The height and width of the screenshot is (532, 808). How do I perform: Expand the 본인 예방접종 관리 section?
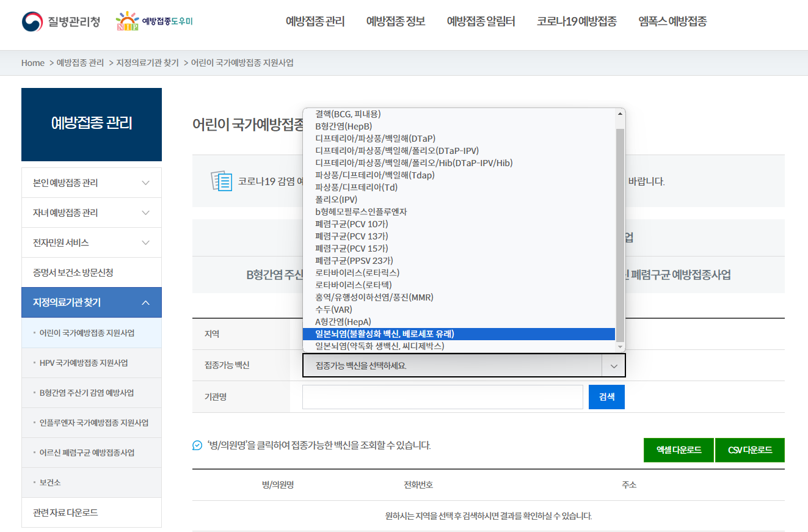91,182
